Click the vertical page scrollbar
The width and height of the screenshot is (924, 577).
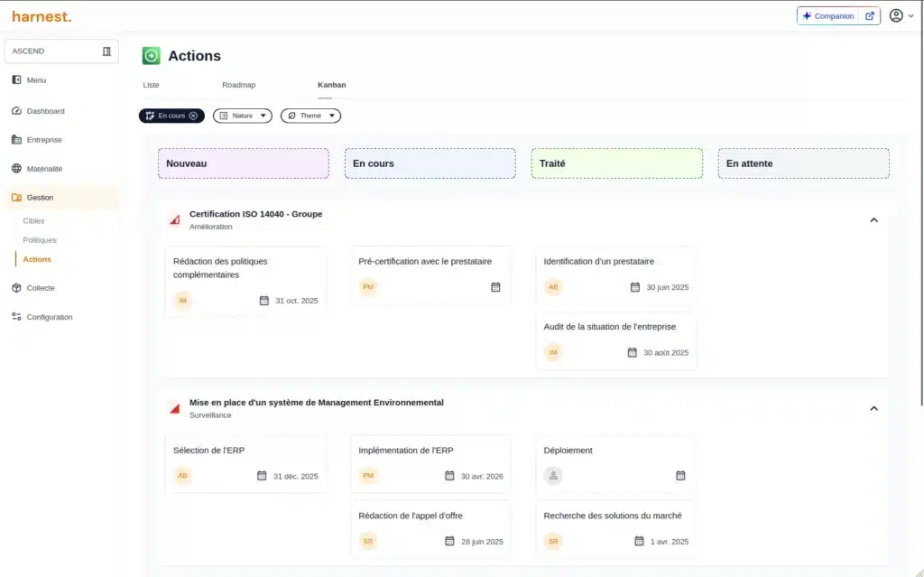pyautogui.click(x=921, y=203)
